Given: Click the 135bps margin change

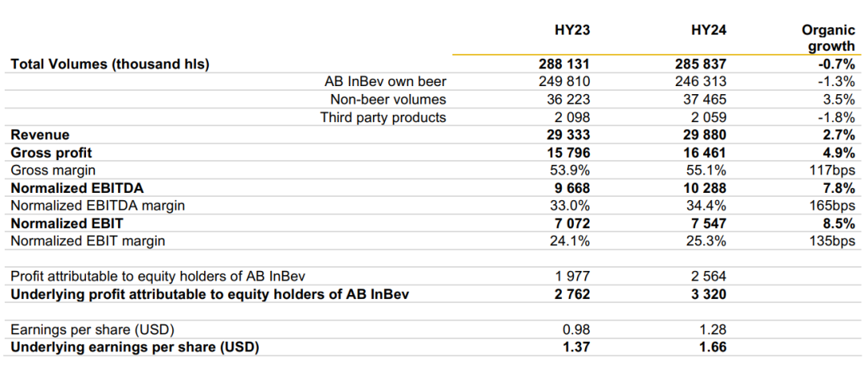Looking at the screenshot, I should [833, 241].
